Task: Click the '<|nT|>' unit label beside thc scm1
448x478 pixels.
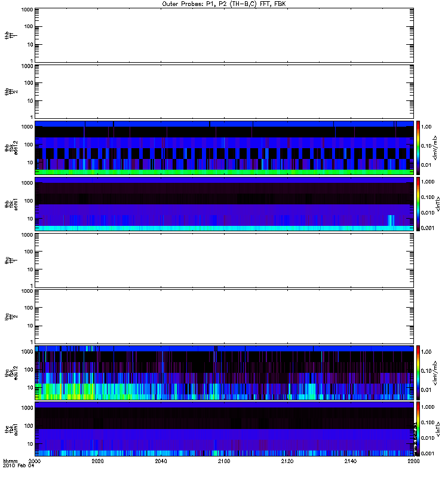Action: (x=438, y=429)
